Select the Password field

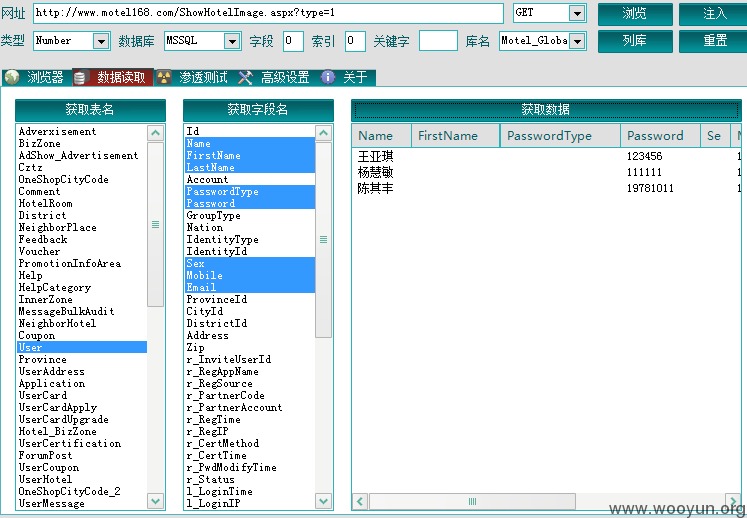point(250,203)
